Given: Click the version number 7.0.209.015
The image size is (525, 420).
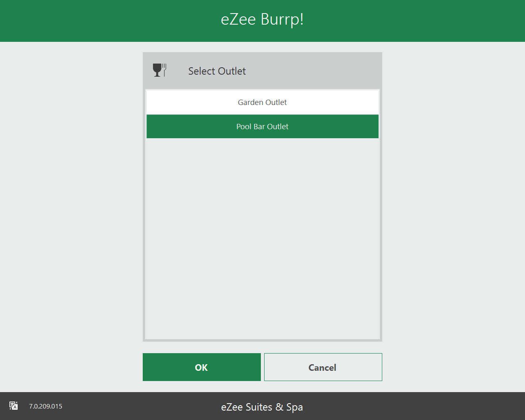Looking at the screenshot, I should coord(46,406).
